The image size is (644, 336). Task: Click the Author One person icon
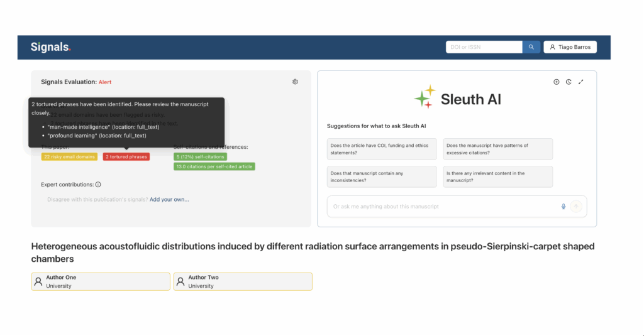click(38, 281)
